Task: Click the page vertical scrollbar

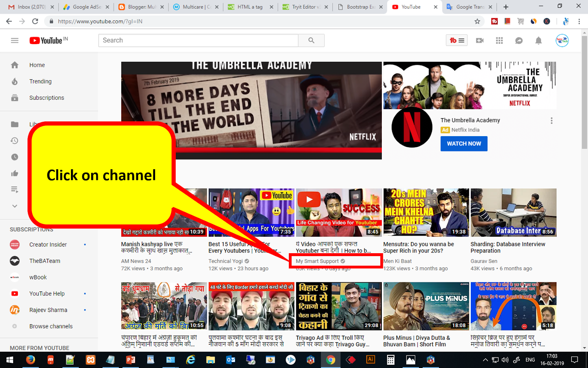Action: point(584,92)
